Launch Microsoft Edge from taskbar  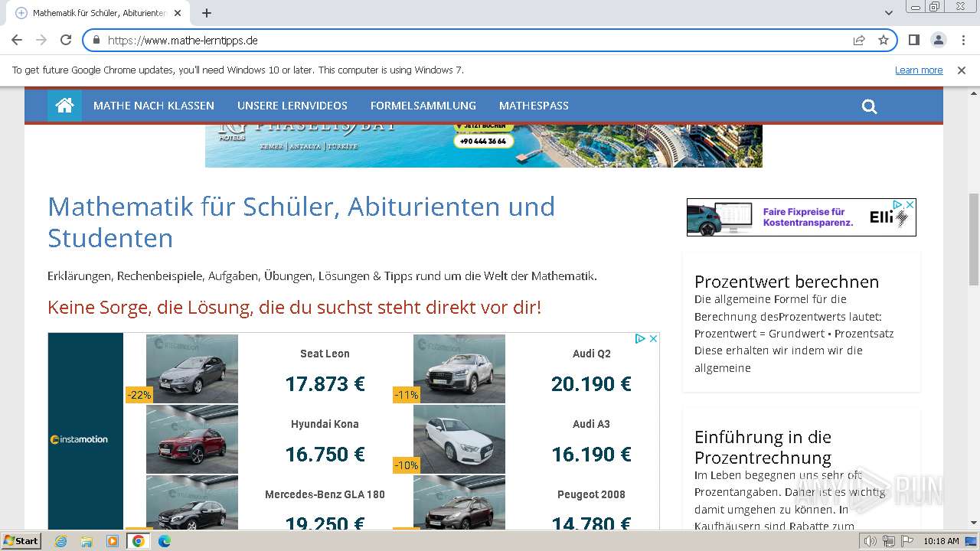click(165, 541)
